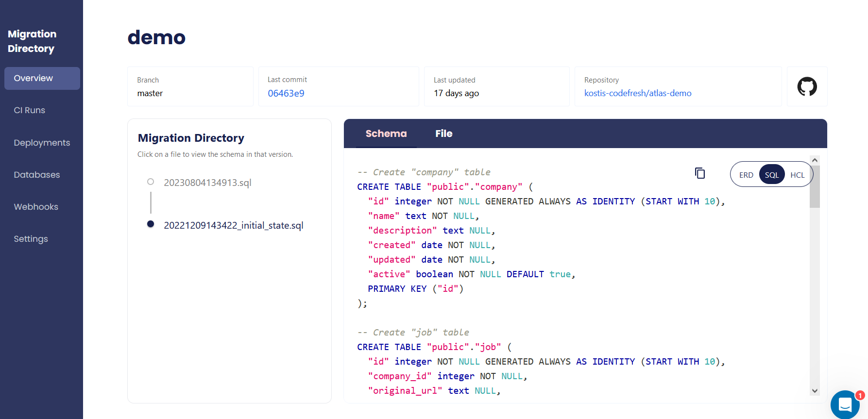Open the GitHub repository icon
This screenshot has height=419, width=868.
pyautogui.click(x=807, y=86)
